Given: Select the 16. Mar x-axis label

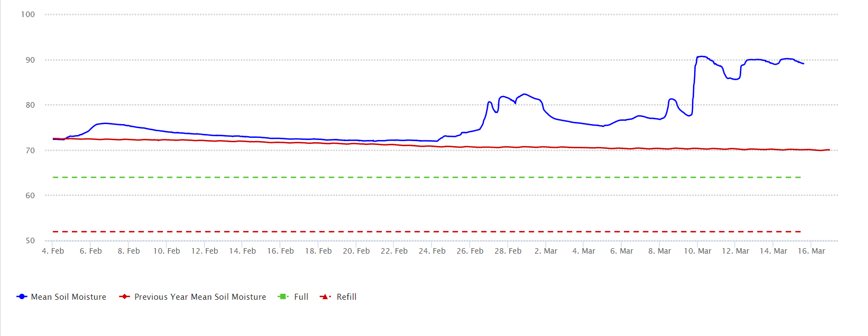Looking at the screenshot, I should point(811,251).
